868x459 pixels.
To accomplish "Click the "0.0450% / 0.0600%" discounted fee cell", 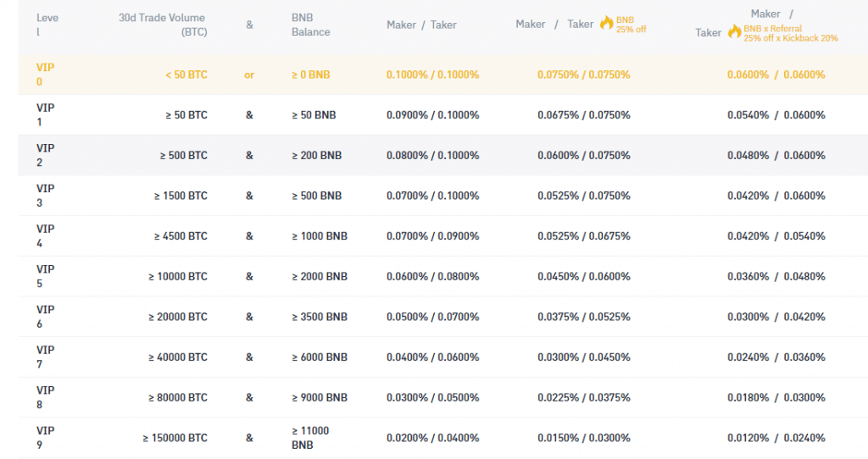I will coord(584,277).
